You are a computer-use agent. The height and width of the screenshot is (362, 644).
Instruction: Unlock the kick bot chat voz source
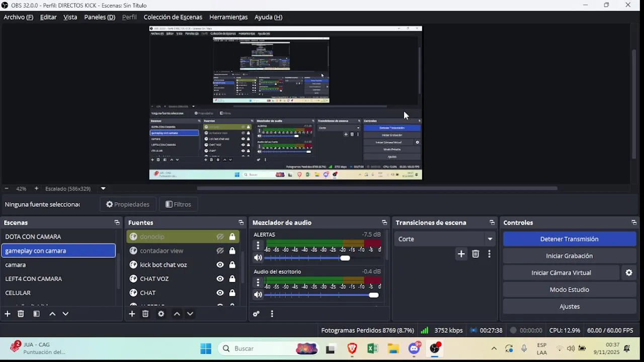[232, 264]
